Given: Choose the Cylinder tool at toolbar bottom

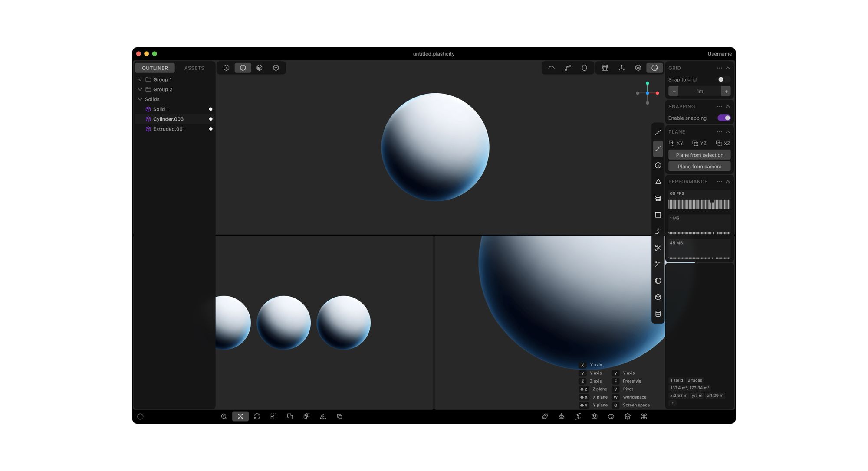Looking at the screenshot, I should 658,314.
